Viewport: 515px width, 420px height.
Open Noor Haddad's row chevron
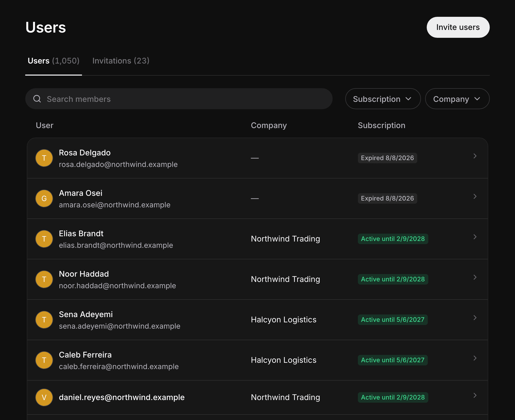point(475,277)
